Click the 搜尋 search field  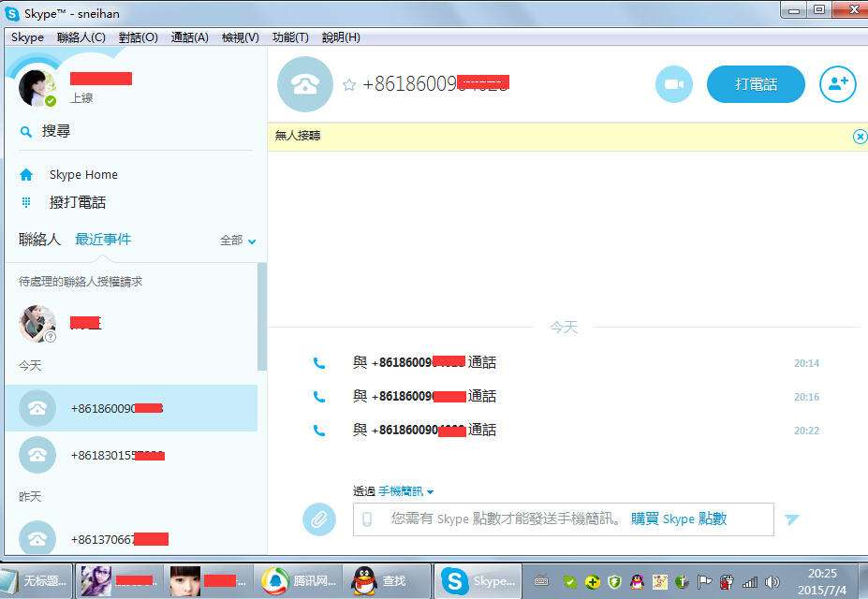pos(135,131)
